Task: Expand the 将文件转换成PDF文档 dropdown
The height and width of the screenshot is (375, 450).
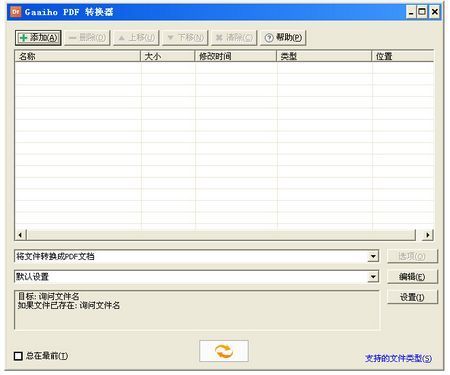Action: [373, 256]
